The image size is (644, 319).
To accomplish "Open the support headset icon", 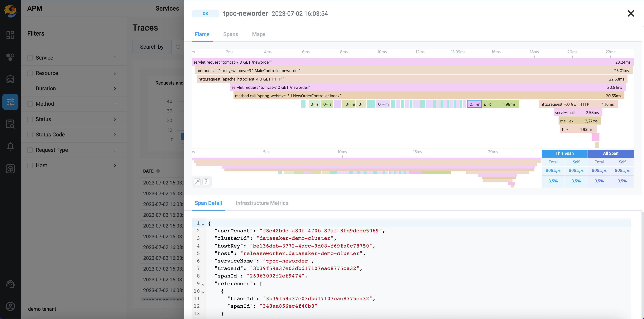I will coord(10,284).
